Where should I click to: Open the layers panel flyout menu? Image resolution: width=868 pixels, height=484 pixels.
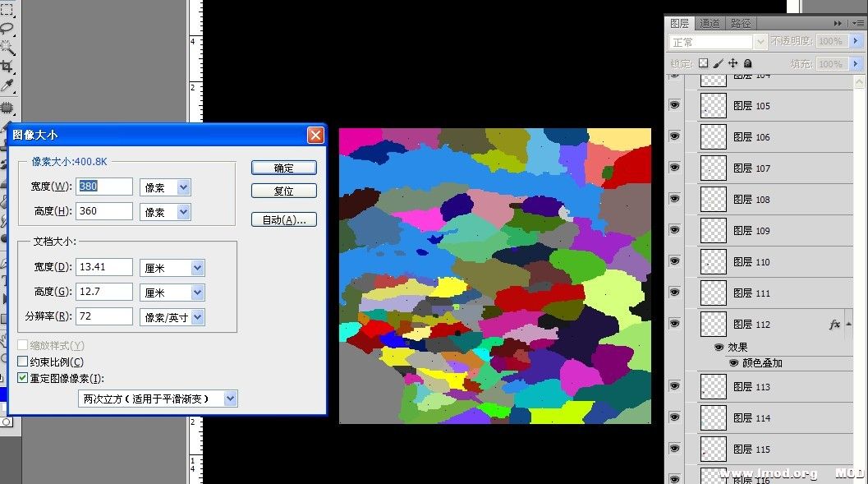click(x=857, y=23)
